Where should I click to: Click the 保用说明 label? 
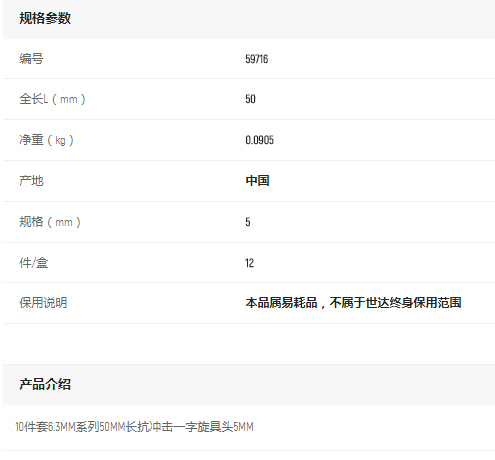pos(43,303)
